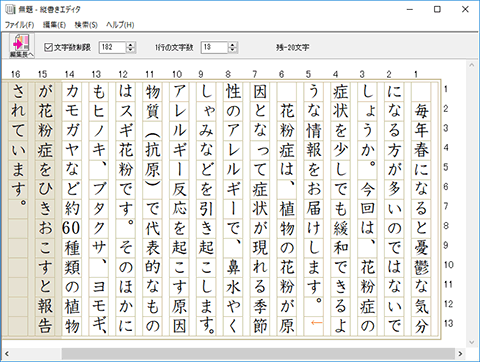
Task: Click the 緩 character in column 4
Action: (340, 228)
